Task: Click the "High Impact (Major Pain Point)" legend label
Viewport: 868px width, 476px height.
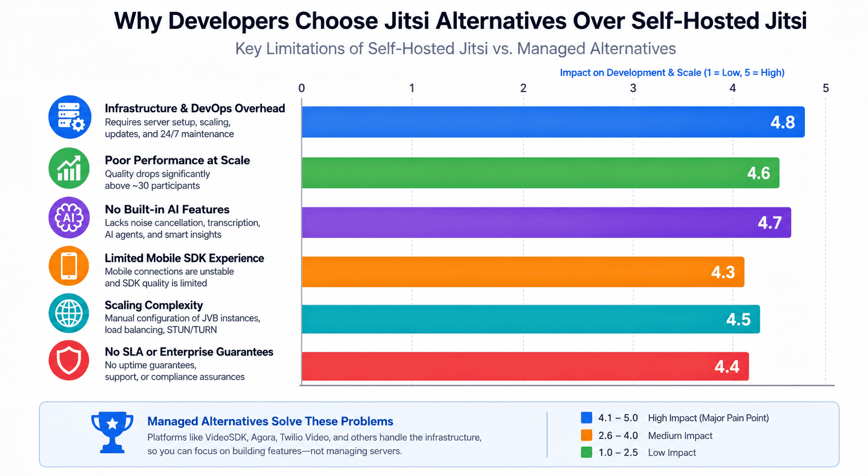Action: tap(709, 418)
